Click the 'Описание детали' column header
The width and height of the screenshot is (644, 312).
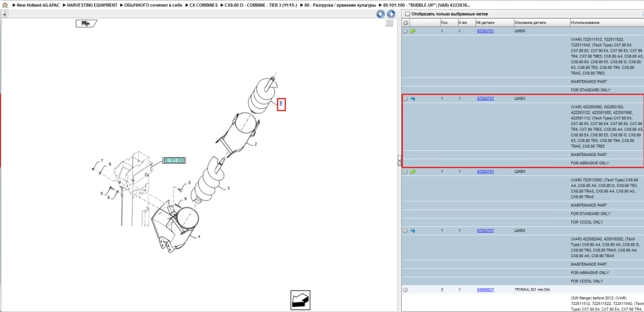[542, 23]
